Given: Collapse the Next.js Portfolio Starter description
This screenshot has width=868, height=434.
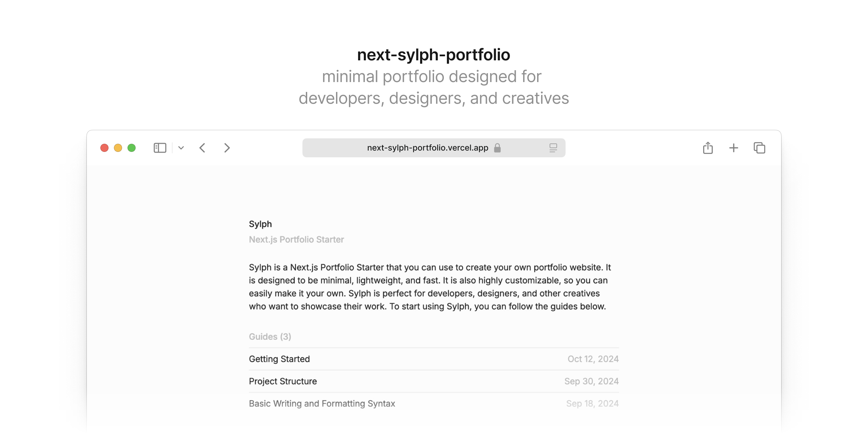Looking at the screenshot, I should point(296,239).
